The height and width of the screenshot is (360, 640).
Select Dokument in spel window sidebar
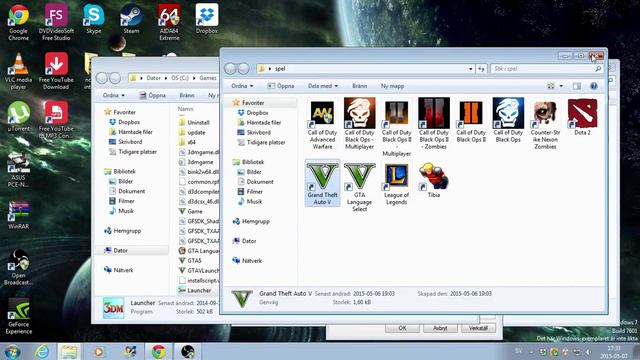(256, 182)
